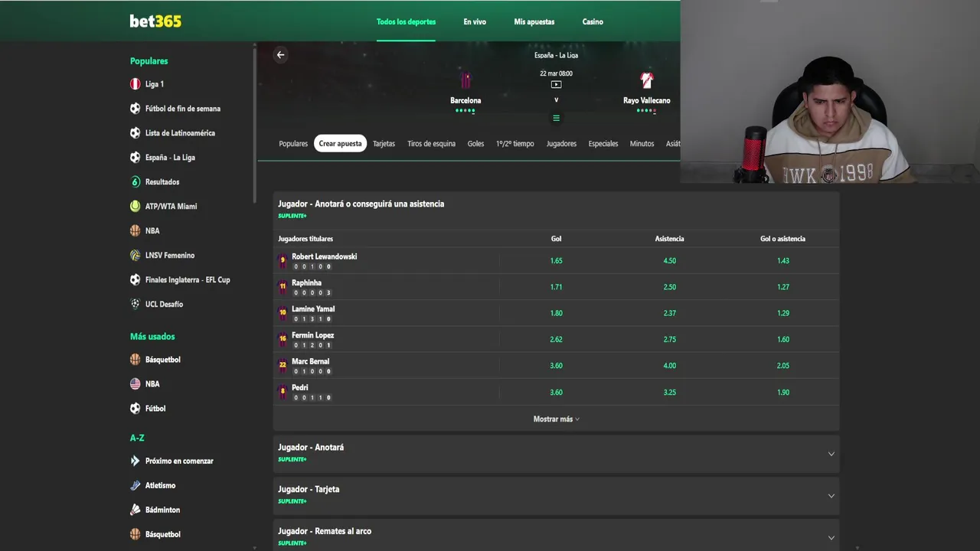Click the Marc Bernal player name
980x551 pixels.
pos(310,361)
